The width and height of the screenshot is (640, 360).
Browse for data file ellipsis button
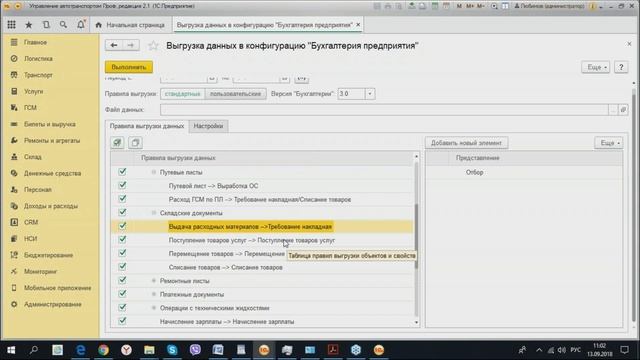pos(613,109)
